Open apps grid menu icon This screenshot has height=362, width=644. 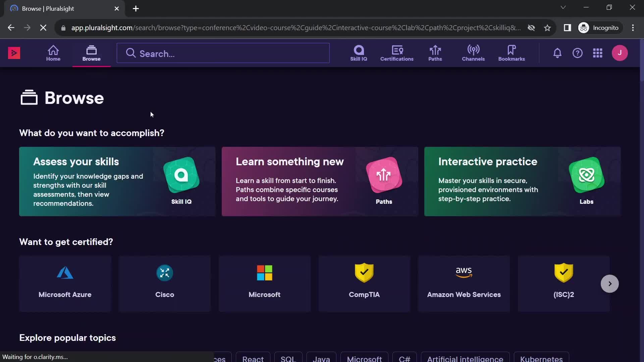pos(598,53)
